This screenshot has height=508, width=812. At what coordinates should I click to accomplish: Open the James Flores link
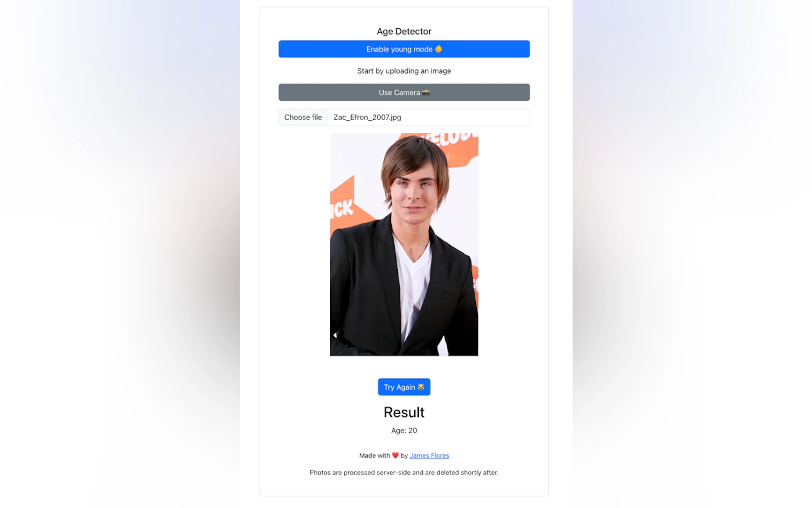pos(429,456)
